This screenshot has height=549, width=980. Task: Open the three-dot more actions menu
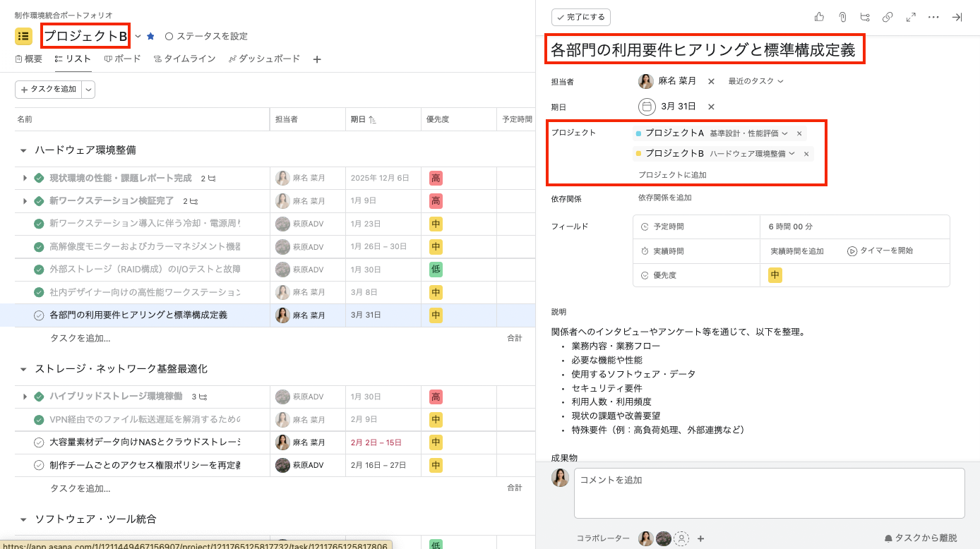pos(933,17)
